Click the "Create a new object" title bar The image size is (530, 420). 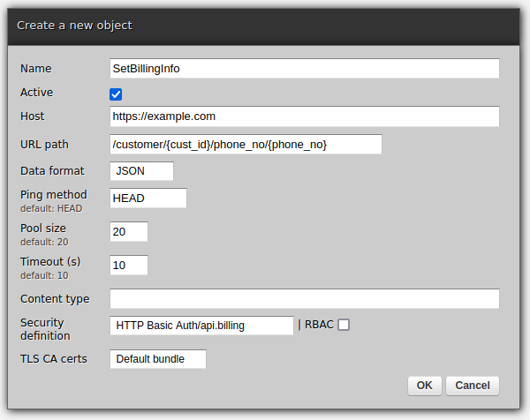tap(265, 26)
